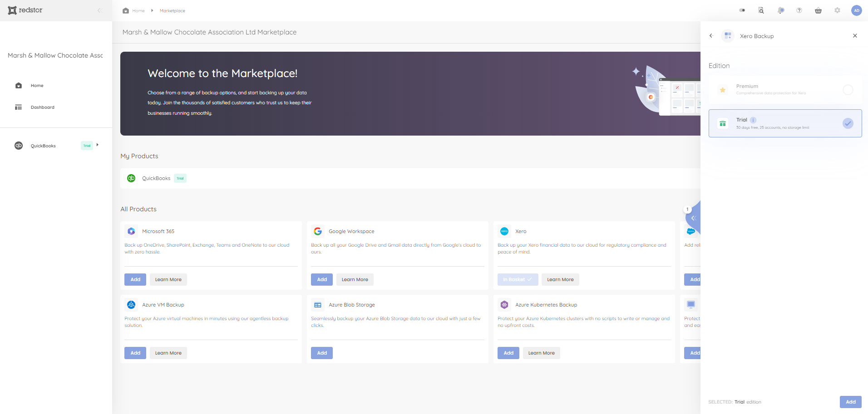Click the Azure Blob Storage card title
Screen dimensions: 868x414
(x=352, y=305)
